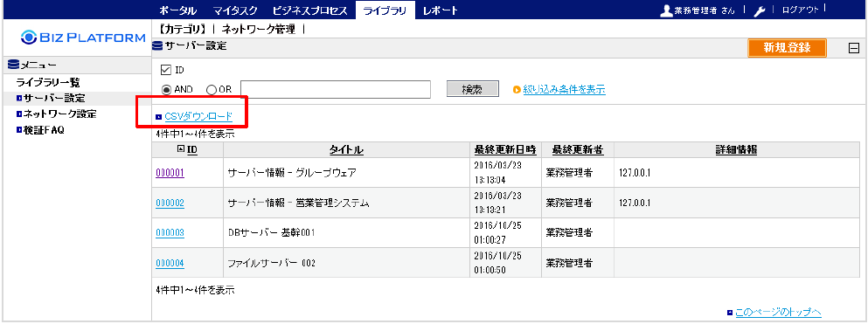
Task: Click title DBサーバー 基幹001
Action: coord(271,233)
